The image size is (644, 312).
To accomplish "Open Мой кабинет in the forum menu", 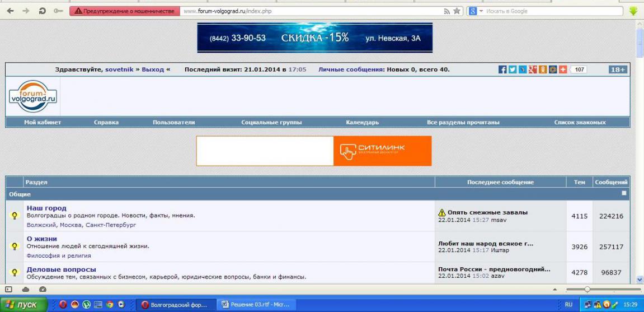I will (43, 122).
